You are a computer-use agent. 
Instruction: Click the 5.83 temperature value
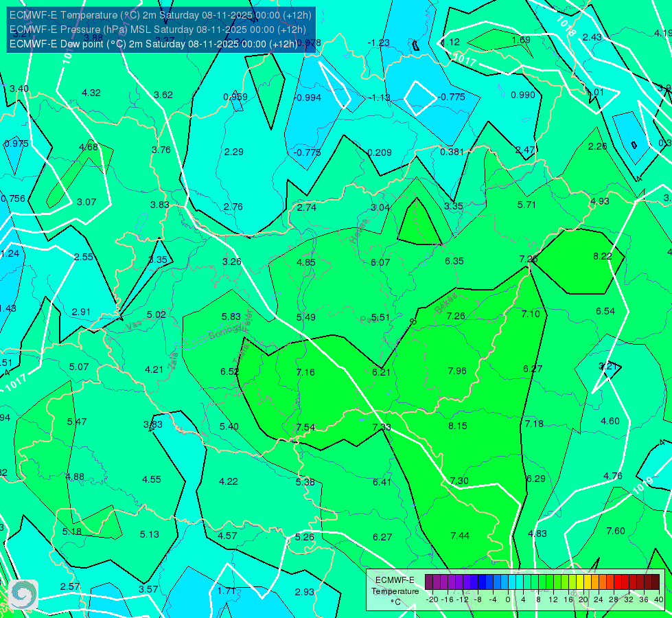pyautogui.click(x=231, y=317)
